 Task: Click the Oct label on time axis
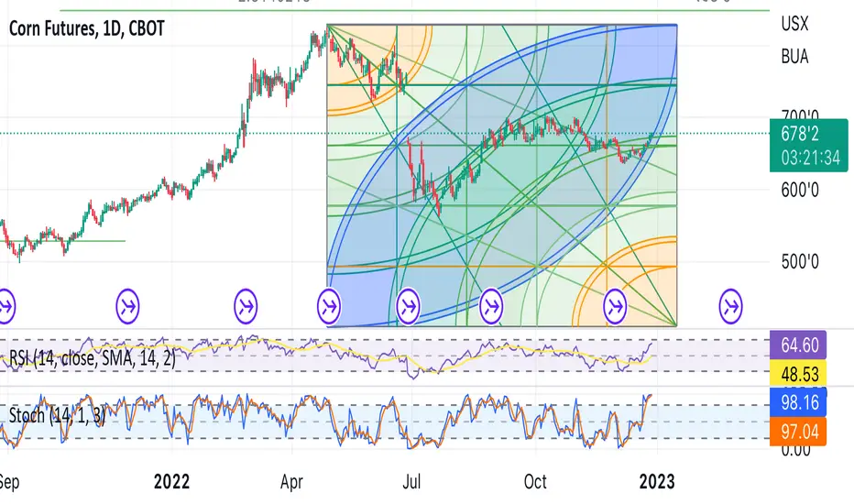pyautogui.click(x=535, y=482)
